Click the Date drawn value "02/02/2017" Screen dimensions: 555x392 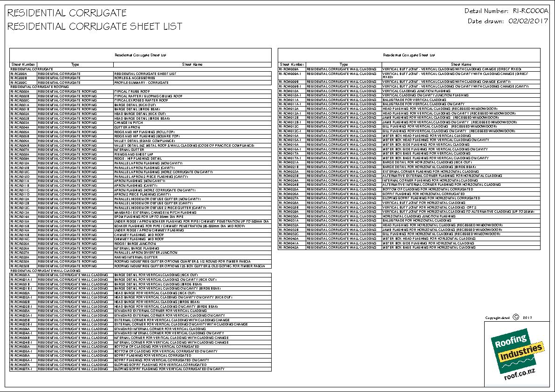(528, 21)
